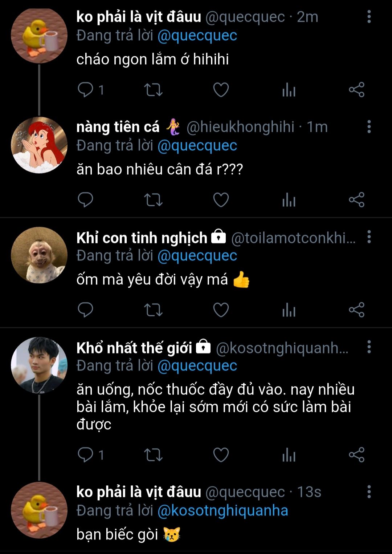Reply to Khổ nhất thế giới's tweet
The width and height of the screenshot is (392, 554).
[86, 455]
